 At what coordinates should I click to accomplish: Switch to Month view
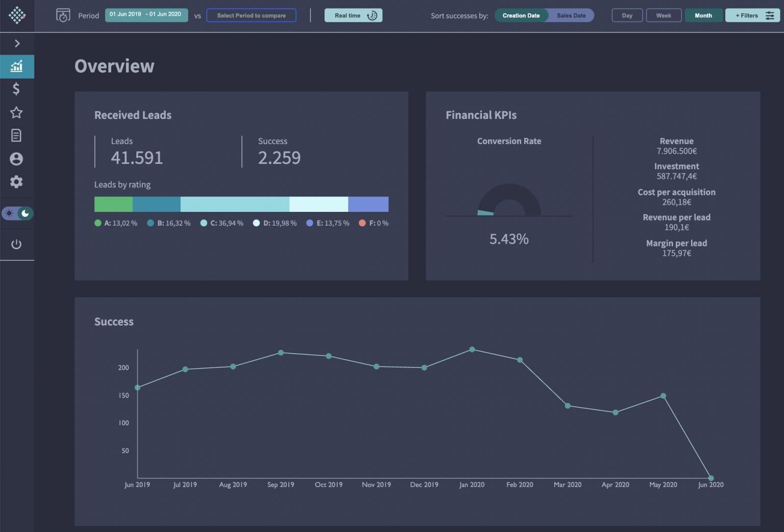pyautogui.click(x=703, y=15)
